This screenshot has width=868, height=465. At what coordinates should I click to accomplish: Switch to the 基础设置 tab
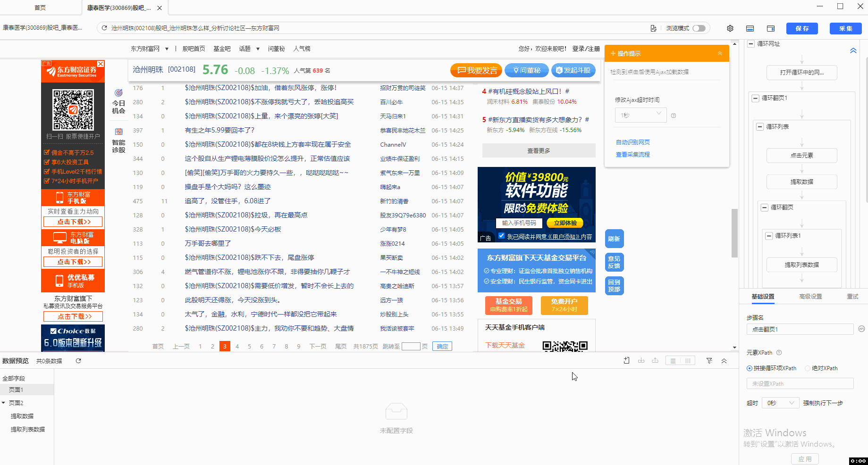pyautogui.click(x=763, y=297)
